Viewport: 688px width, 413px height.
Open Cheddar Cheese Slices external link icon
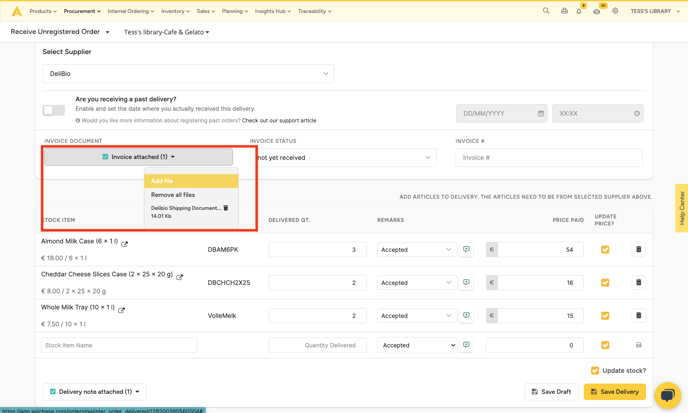[179, 277]
